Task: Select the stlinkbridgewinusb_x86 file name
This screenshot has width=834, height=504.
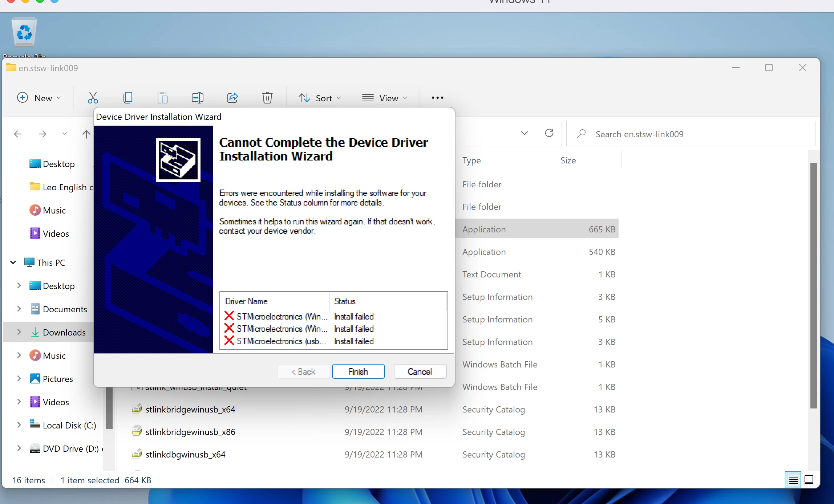Action: tap(190, 432)
